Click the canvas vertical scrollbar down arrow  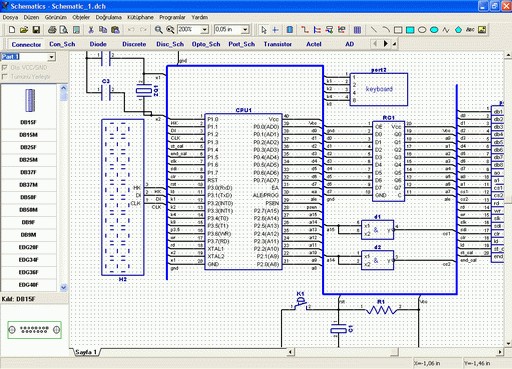tap(508, 343)
